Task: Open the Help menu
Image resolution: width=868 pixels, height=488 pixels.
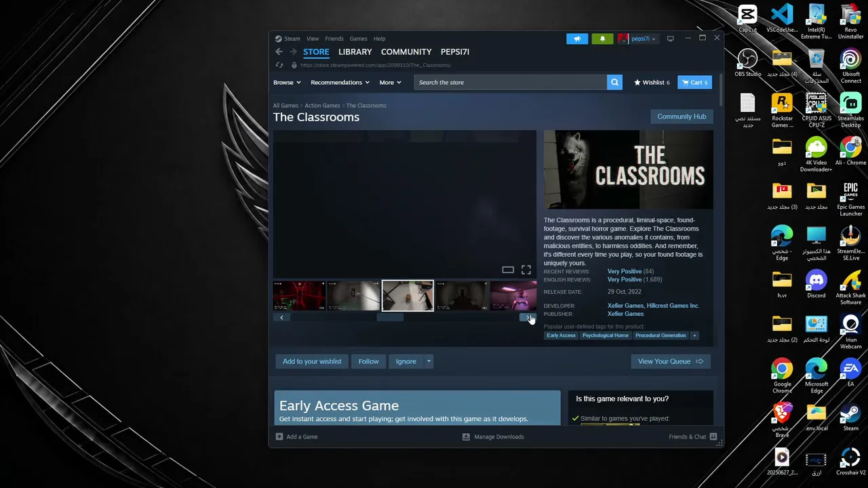Action: tap(379, 39)
